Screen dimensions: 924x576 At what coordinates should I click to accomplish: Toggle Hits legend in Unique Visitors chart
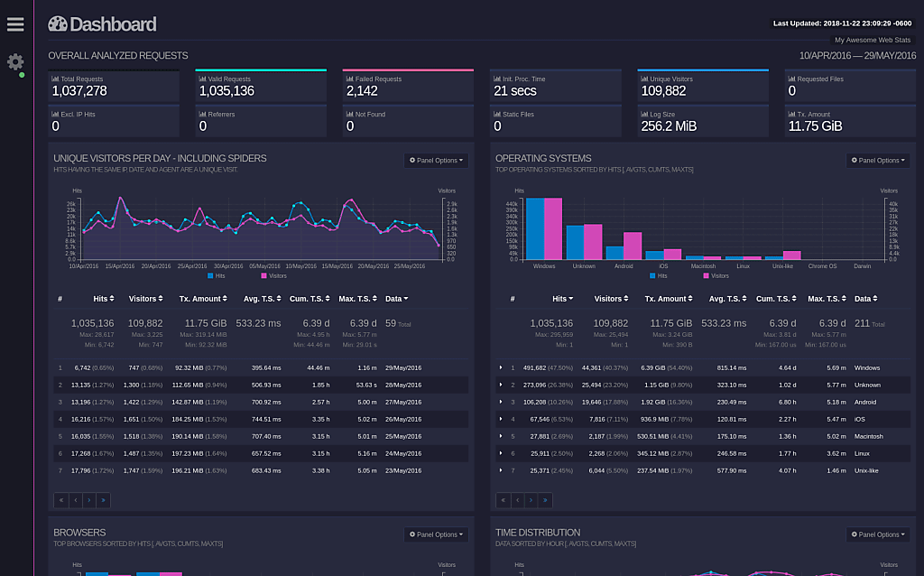217,276
